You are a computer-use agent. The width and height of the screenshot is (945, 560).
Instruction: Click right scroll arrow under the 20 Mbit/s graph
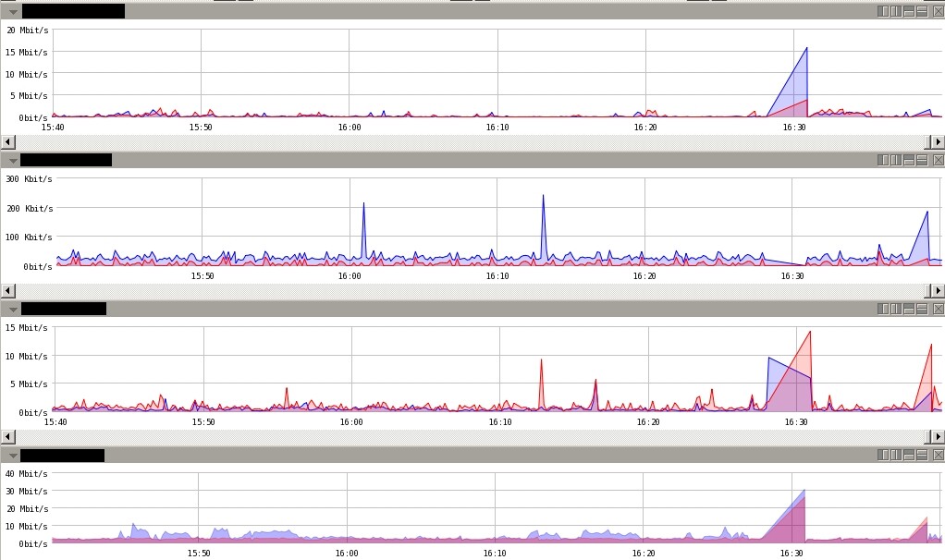point(938,142)
